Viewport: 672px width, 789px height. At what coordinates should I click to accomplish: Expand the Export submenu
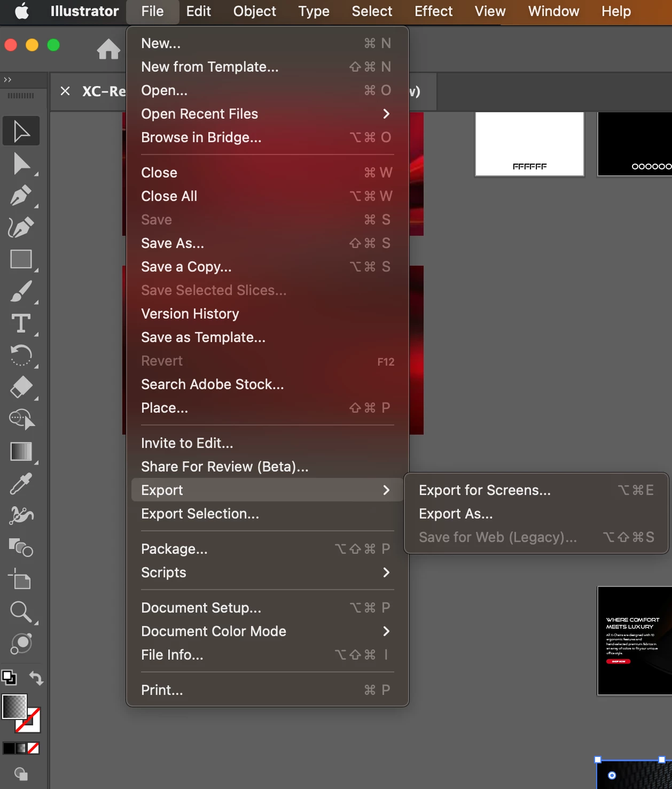[267, 490]
